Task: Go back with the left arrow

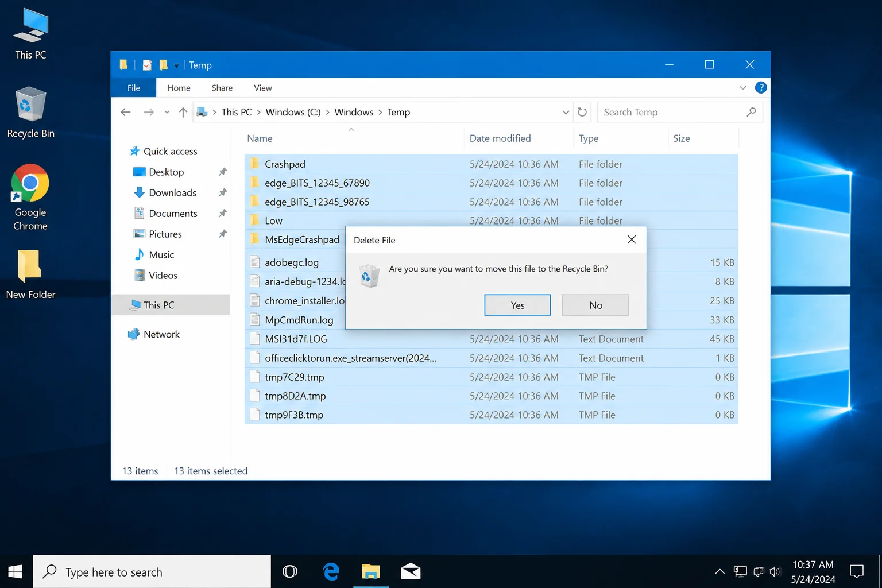Action: click(x=126, y=112)
